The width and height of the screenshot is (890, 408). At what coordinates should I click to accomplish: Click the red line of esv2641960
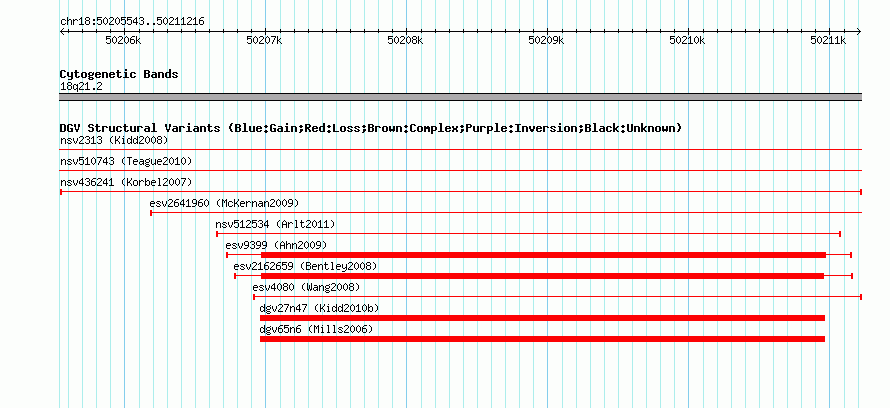click(x=506, y=213)
